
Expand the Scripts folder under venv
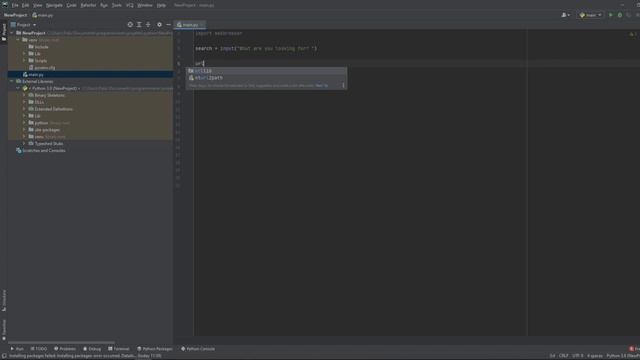tap(24, 61)
